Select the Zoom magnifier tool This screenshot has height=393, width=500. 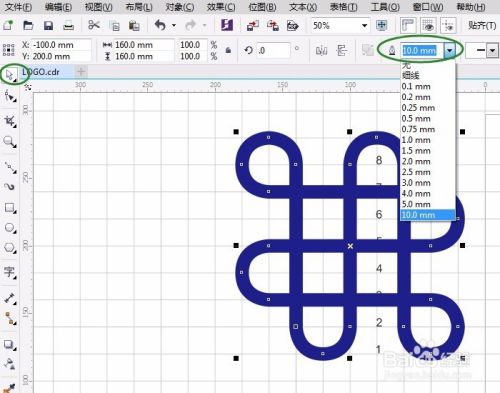pyautogui.click(x=10, y=142)
